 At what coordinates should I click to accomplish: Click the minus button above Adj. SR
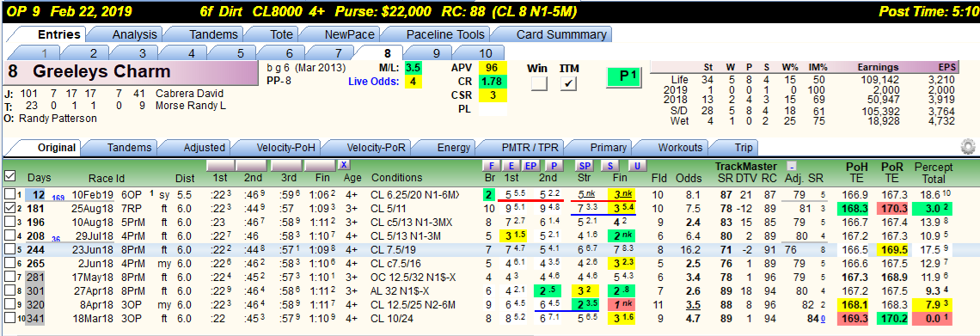coord(791,166)
